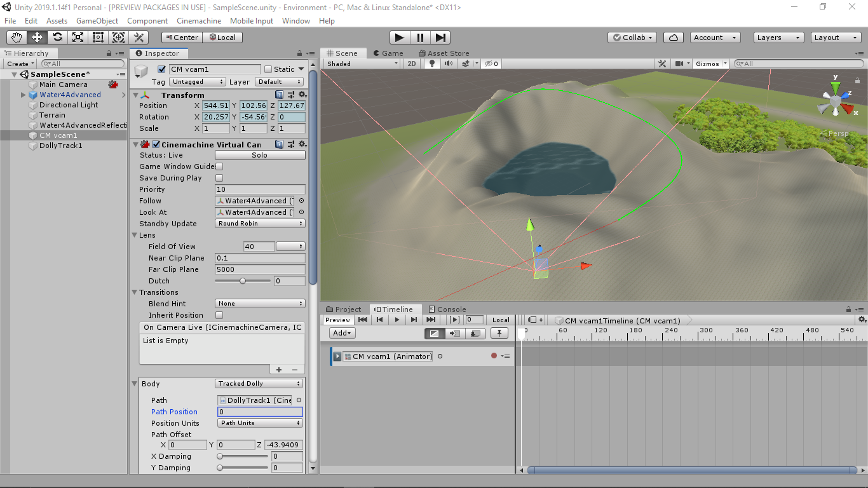Viewport: 868px width, 488px height.
Task: Toggle Center pivot mode button
Action: [x=182, y=37]
